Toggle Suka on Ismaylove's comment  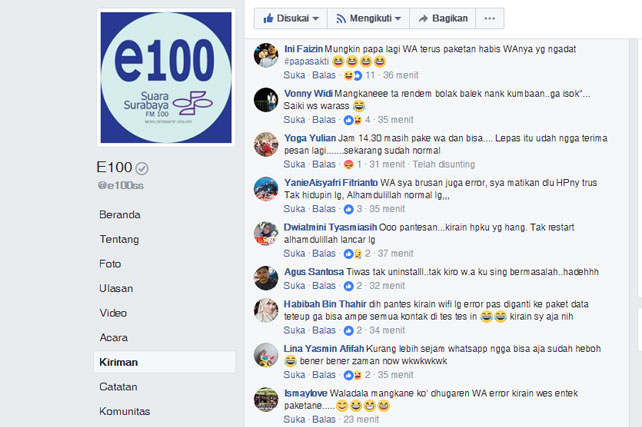[294, 419]
